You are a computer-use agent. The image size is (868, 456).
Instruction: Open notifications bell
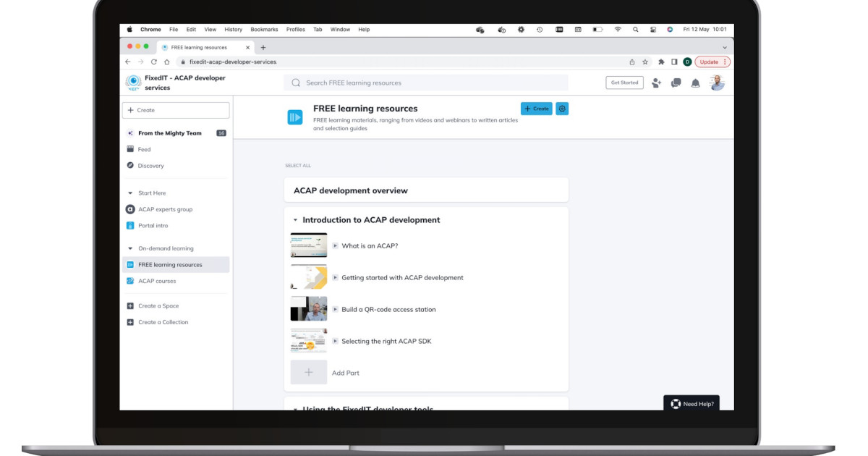click(x=695, y=83)
